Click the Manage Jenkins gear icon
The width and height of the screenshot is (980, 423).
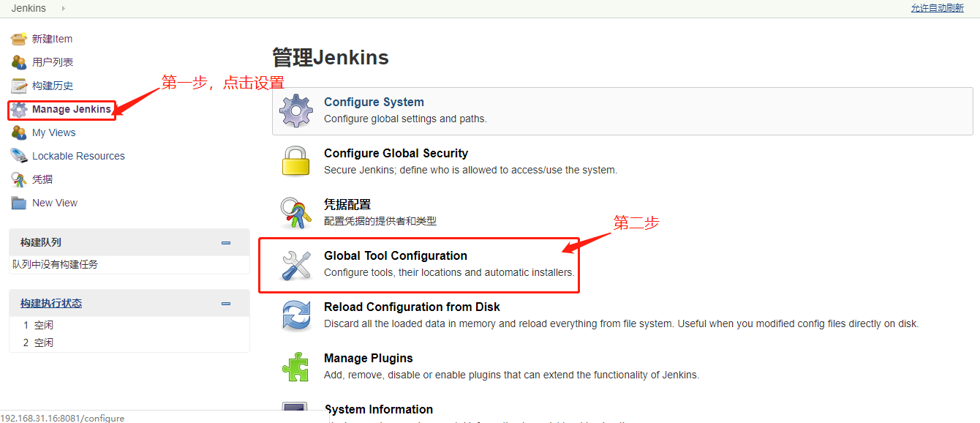pyautogui.click(x=19, y=110)
